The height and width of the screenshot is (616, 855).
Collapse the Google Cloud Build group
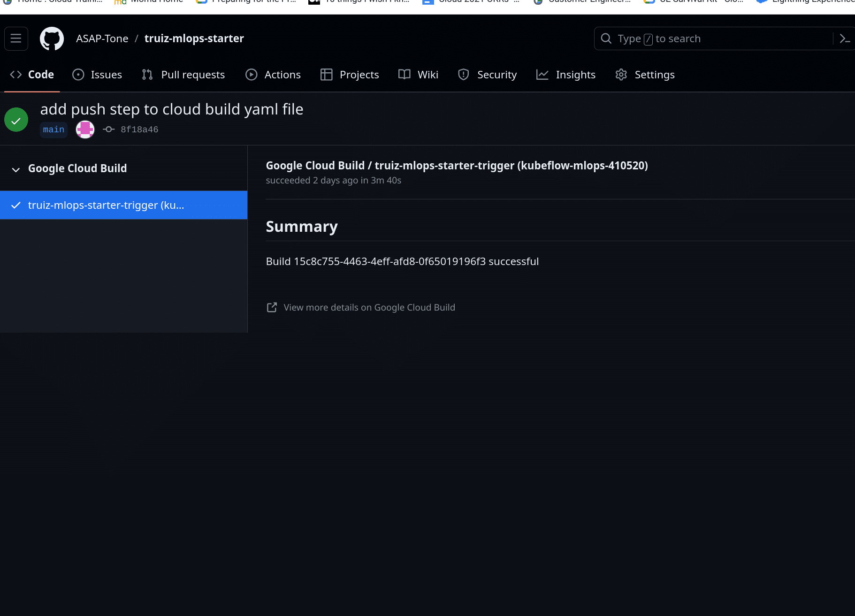click(16, 169)
